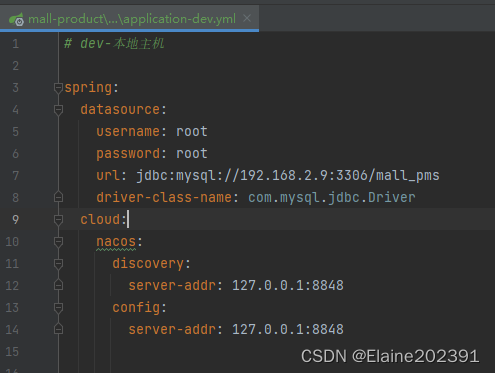
Task: Click 127.0.0.1:8848 value on line 12
Action: pos(288,285)
